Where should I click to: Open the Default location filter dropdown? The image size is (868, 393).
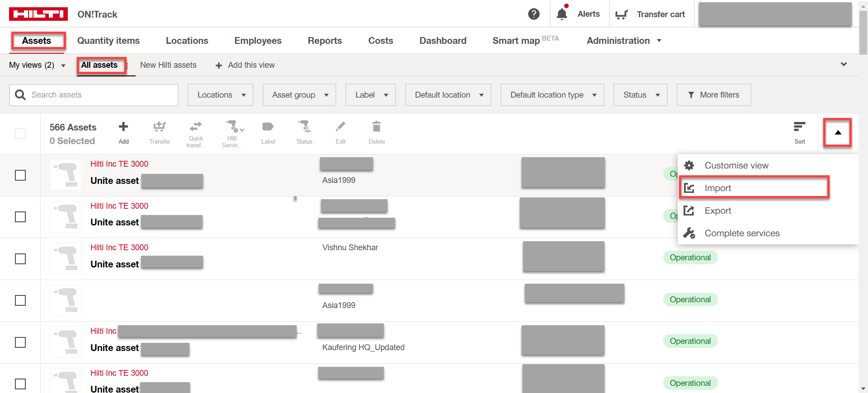point(448,95)
